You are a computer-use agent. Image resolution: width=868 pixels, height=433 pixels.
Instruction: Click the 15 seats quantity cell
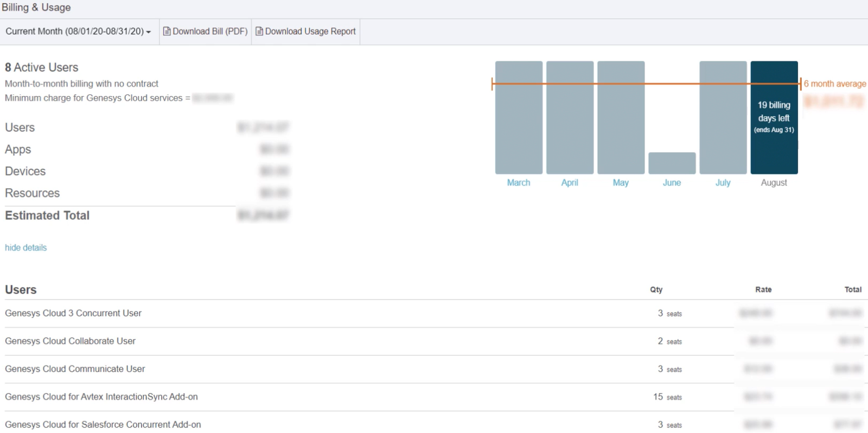pyautogui.click(x=667, y=397)
